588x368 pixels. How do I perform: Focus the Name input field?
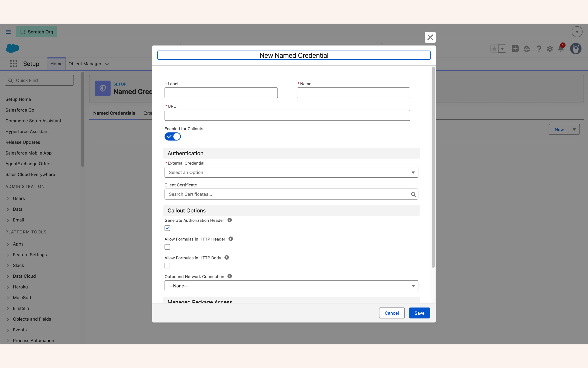[x=354, y=93]
